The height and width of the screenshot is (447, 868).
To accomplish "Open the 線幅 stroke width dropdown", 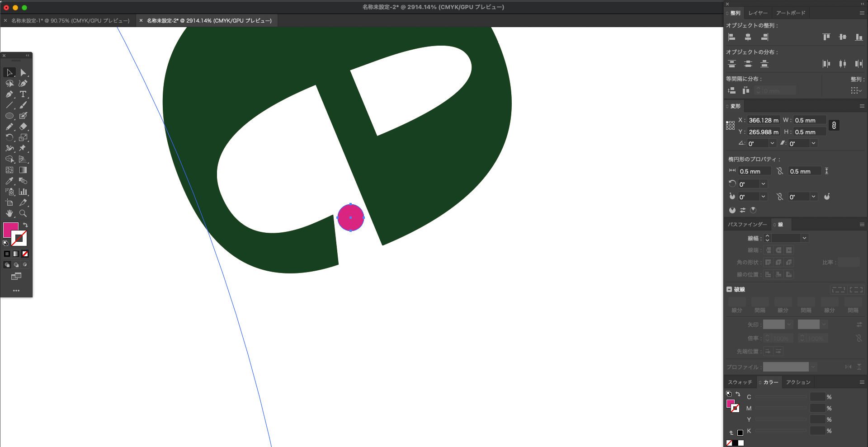I will 804,238.
